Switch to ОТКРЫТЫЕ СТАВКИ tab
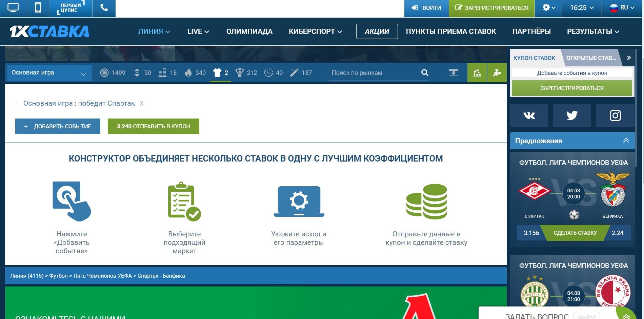This screenshot has width=644, height=319. pyautogui.click(x=591, y=58)
